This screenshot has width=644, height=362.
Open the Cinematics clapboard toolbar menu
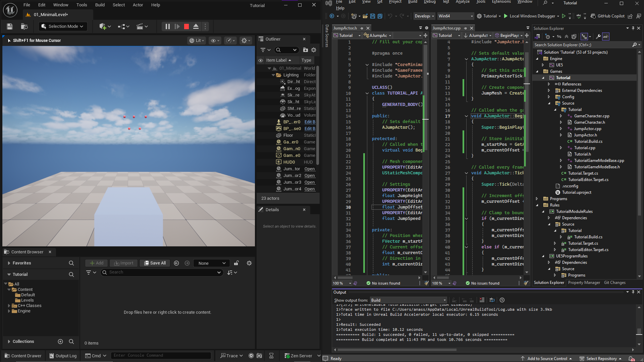tap(142, 26)
